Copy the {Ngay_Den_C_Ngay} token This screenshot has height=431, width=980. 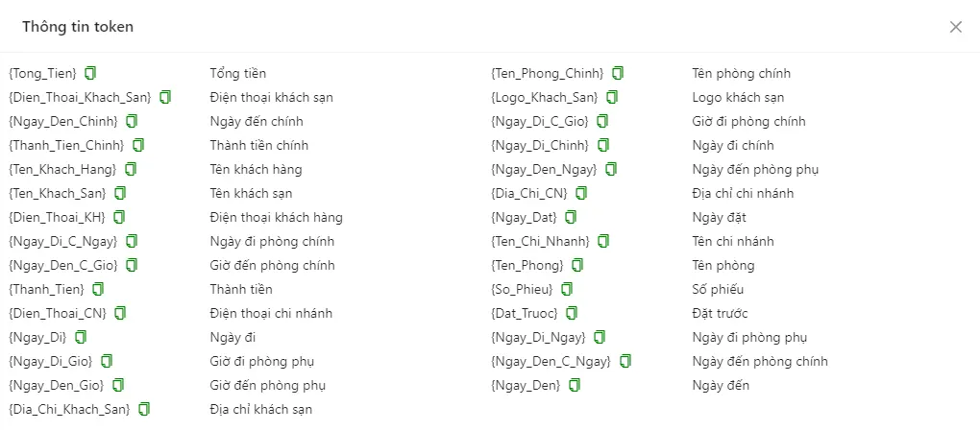pos(625,360)
